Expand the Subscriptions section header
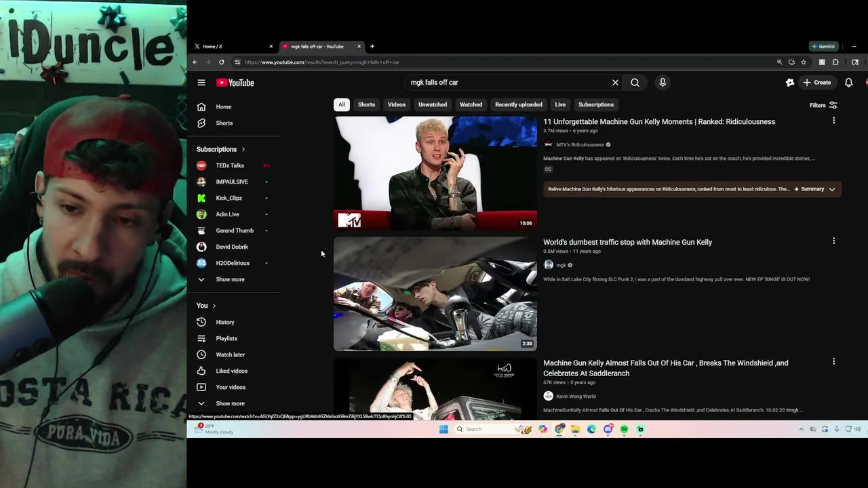868x488 pixels. [220, 149]
